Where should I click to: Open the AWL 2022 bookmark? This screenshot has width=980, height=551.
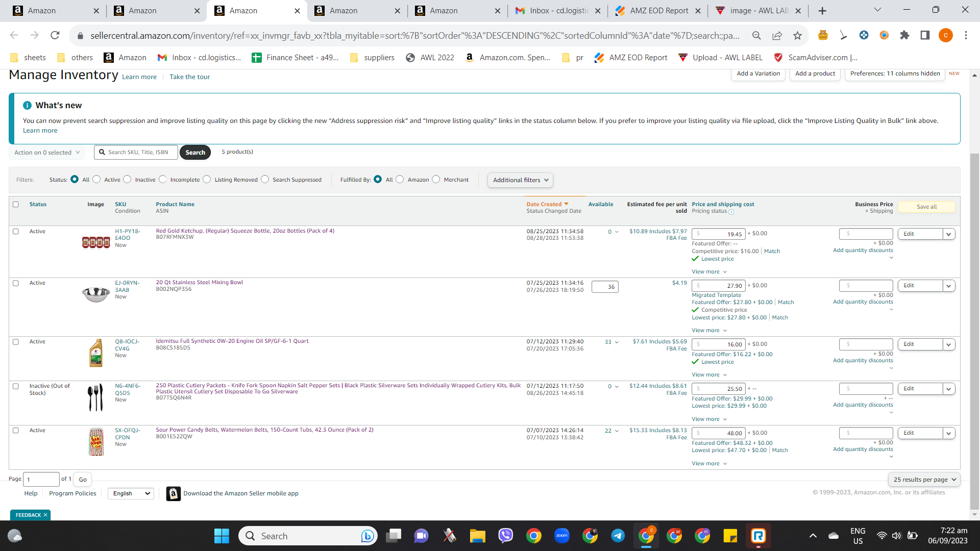pos(430,58)
